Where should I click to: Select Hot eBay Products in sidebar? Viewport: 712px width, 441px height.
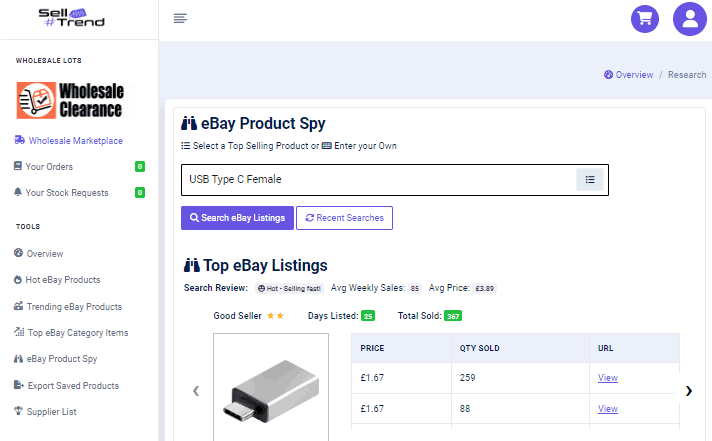(x=63, y=280)
